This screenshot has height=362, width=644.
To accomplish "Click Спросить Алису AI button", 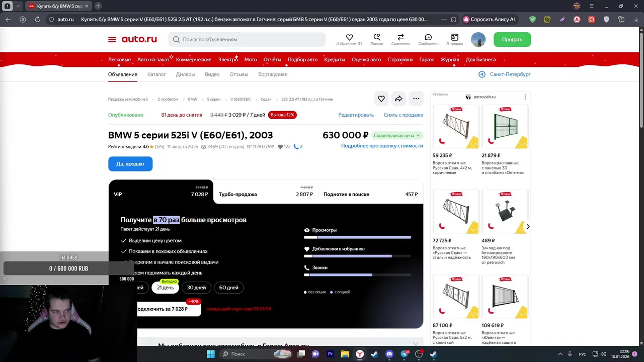I will (490, 20).
